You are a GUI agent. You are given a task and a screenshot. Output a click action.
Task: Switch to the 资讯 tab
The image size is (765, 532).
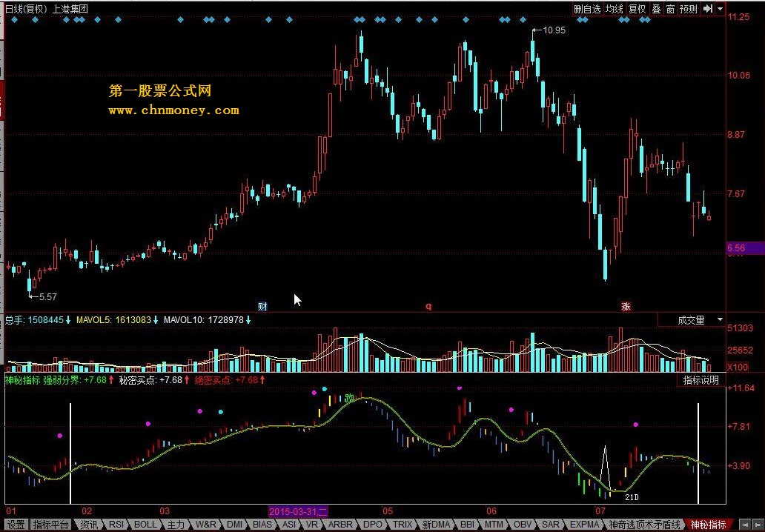89,525
